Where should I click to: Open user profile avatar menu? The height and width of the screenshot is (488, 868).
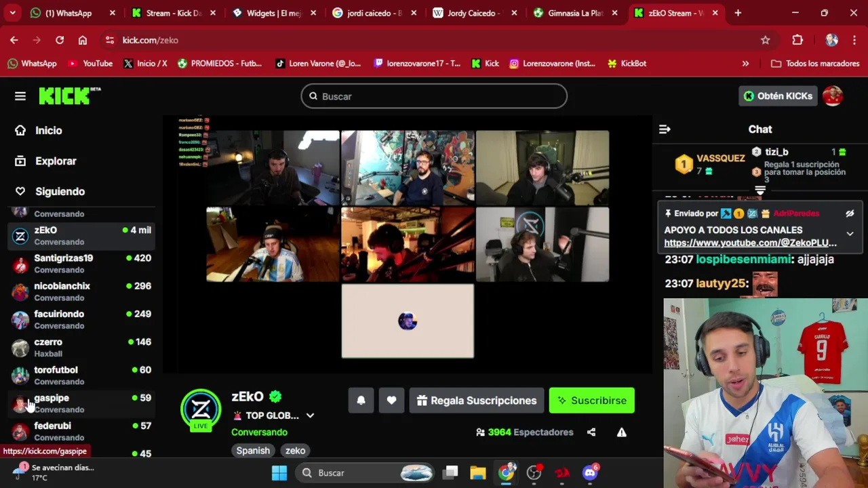click(833, 96)
